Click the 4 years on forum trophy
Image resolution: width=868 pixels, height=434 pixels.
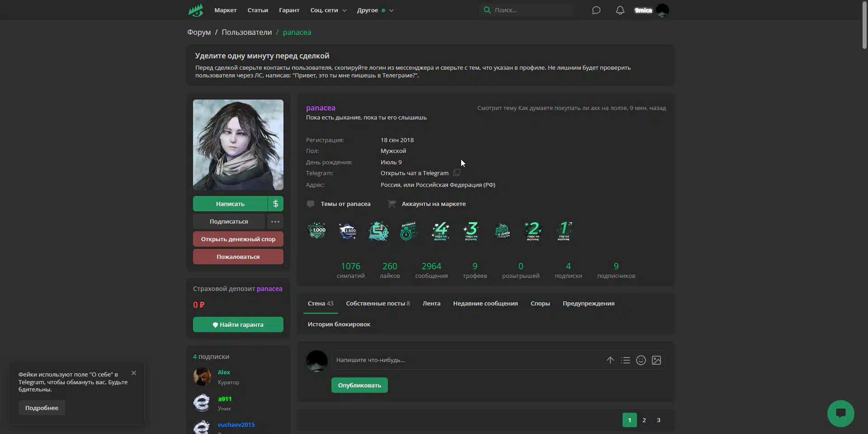click(x=440, y=231)
